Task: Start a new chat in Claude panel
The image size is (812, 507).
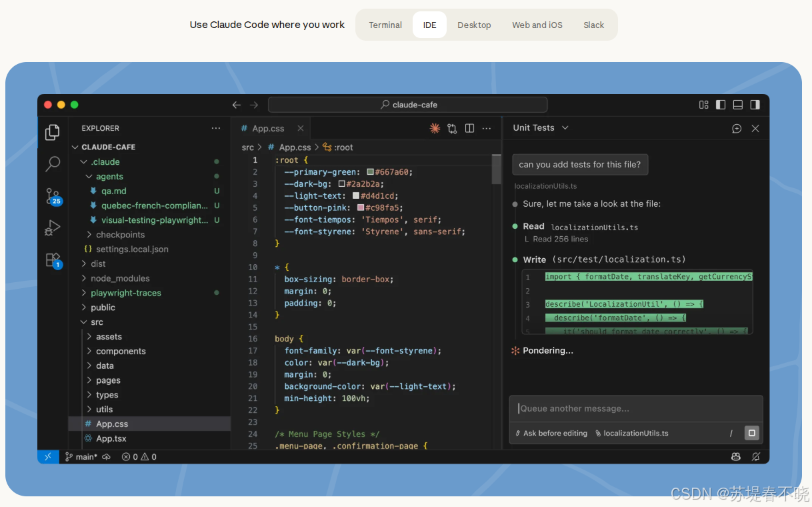Action: [x=737, y=128]
